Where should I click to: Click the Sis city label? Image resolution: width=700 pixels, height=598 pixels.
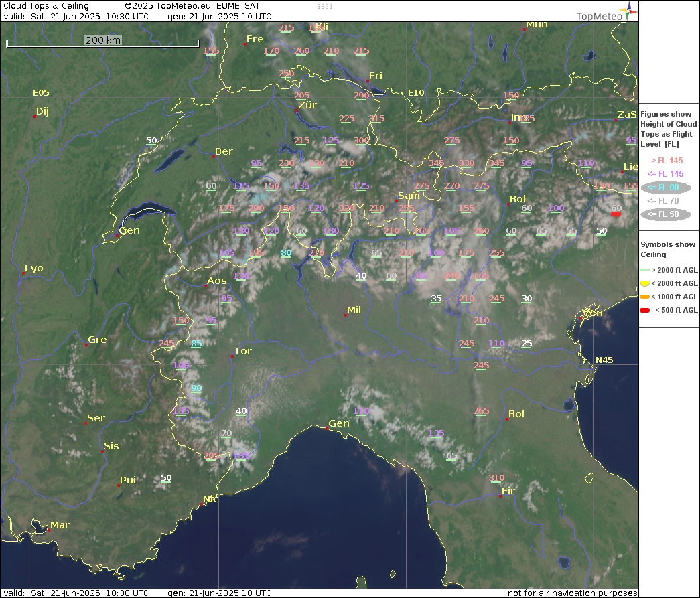(x=111, y=446)
